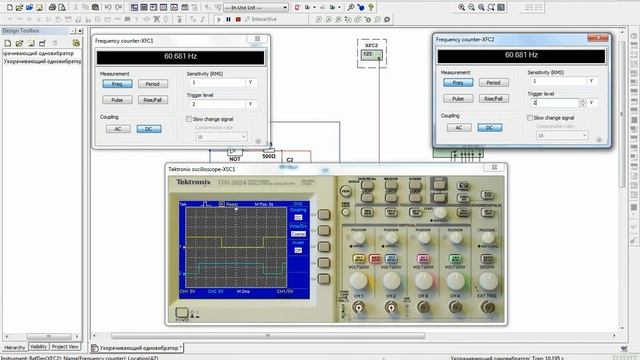Select the Укорачивающий одновибратор document tab
This screenshot has width=640, height=360.
[136, 348]
